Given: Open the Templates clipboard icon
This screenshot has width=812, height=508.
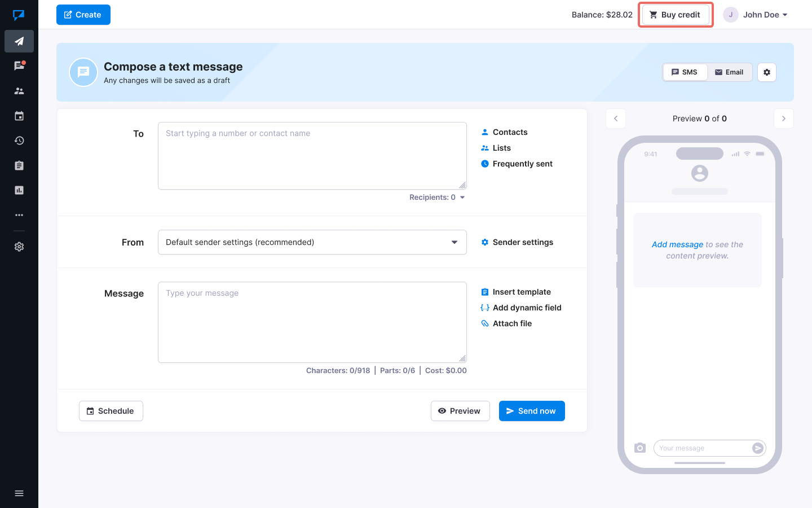Looking at the screenshot, I should (x=19, y=165).
